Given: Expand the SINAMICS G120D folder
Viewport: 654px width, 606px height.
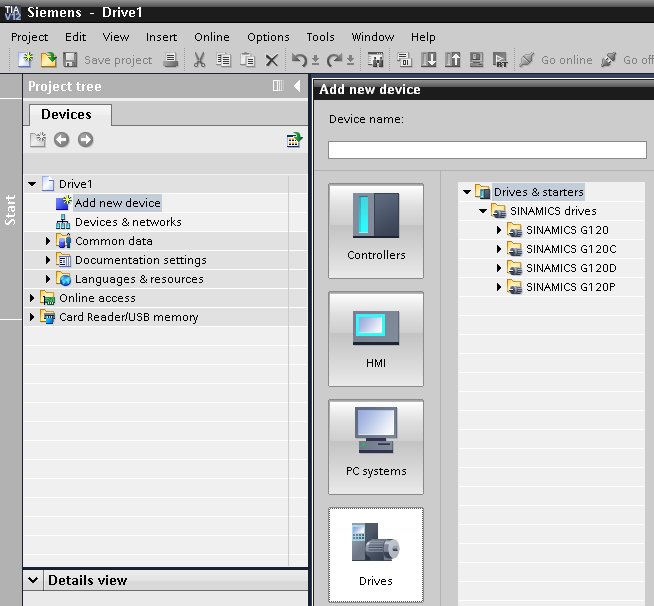Looking at the screenshot, I should (x=499, y=268).
